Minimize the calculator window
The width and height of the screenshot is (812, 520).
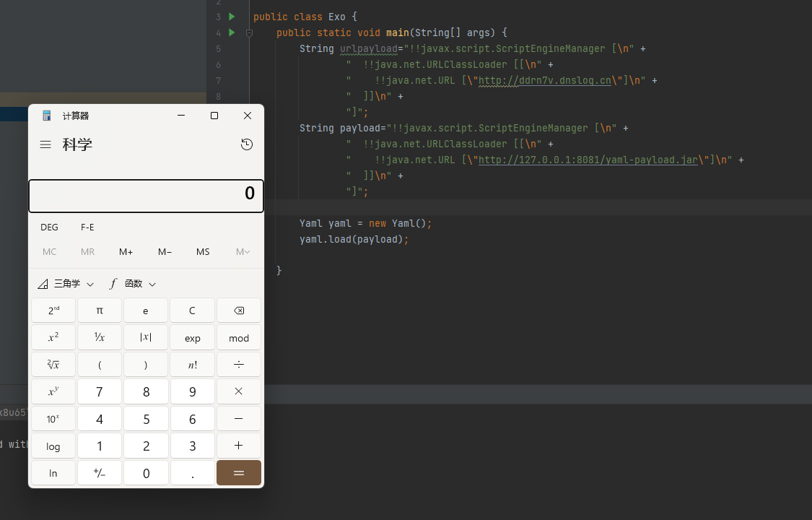pos(181,116)
